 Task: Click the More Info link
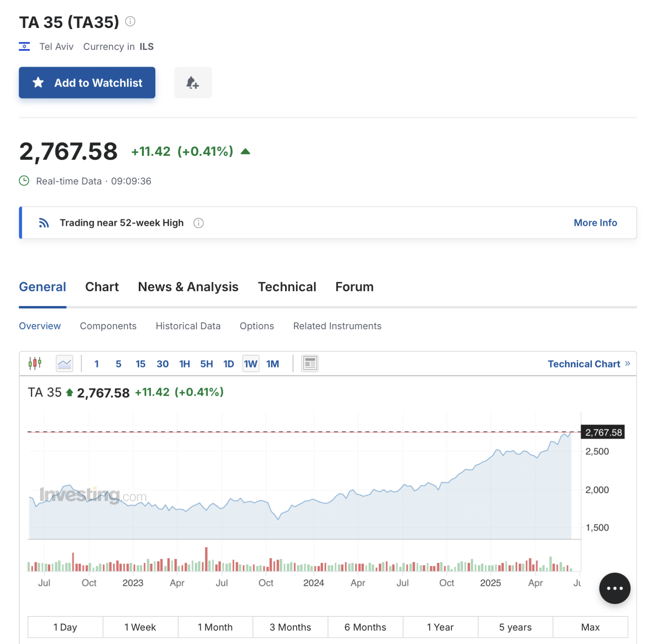(x=595, y=223)
